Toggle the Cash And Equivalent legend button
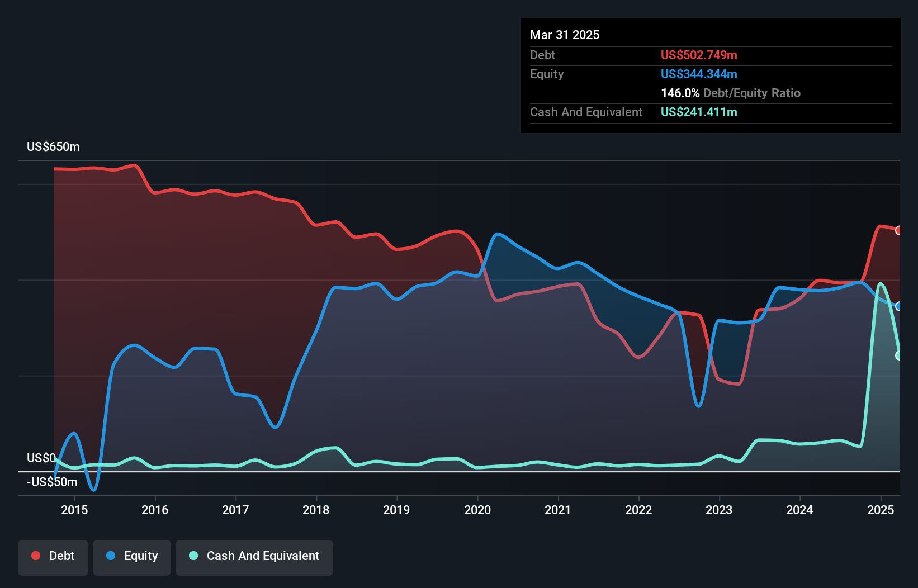Screen dimensions: 918x588 [254, 557]
